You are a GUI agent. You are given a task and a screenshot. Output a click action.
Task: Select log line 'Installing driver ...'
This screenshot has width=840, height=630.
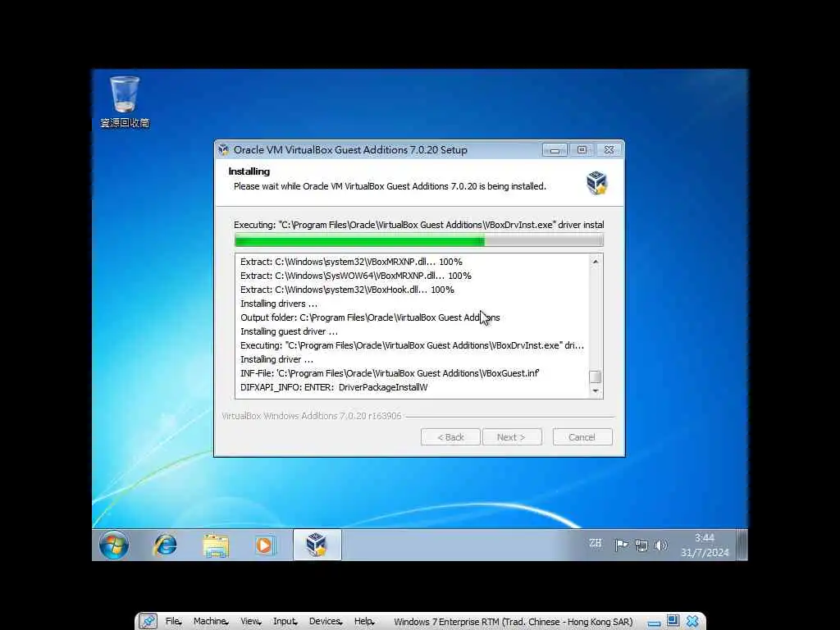click(x=276, y=359)
